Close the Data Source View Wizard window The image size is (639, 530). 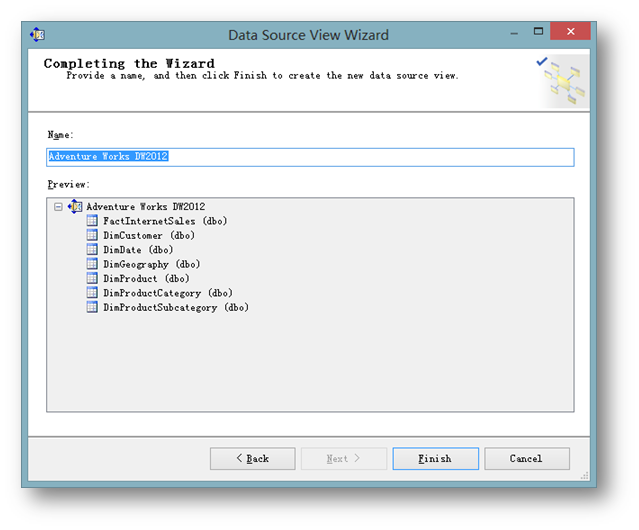575,32
